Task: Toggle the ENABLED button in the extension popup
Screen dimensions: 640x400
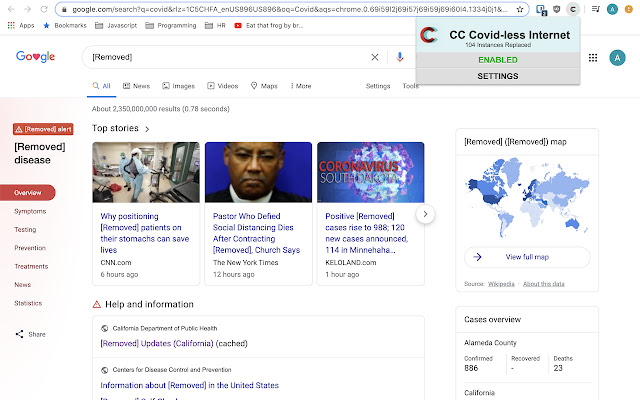Action: tap(498, 60)
